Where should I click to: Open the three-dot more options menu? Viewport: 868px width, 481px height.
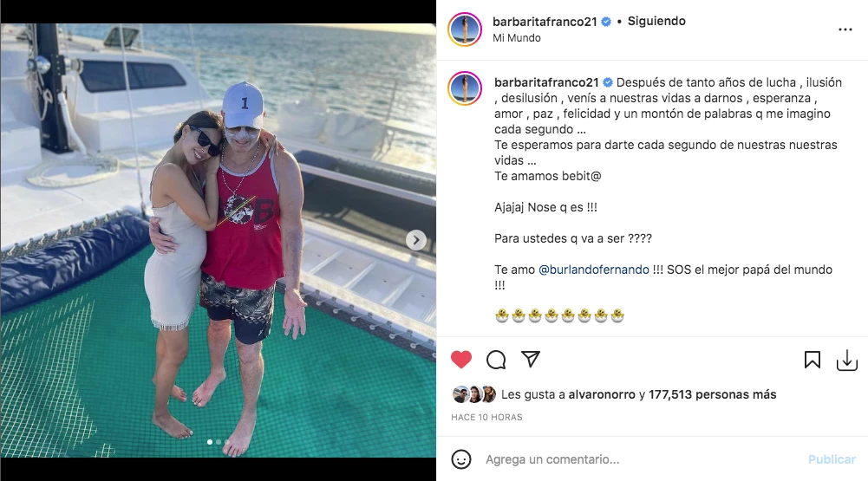(845, 29)
